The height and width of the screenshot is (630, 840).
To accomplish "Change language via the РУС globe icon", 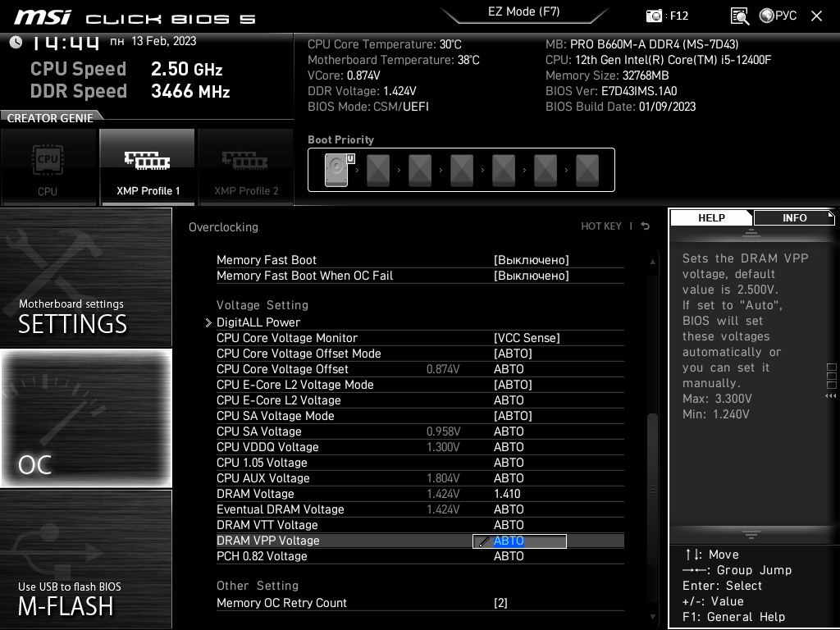I will 778,16.
